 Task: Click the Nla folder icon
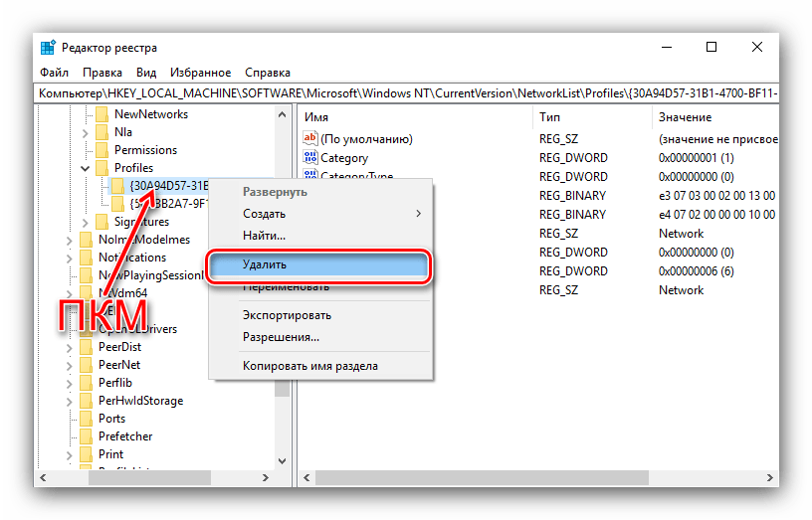click(101, 132)
